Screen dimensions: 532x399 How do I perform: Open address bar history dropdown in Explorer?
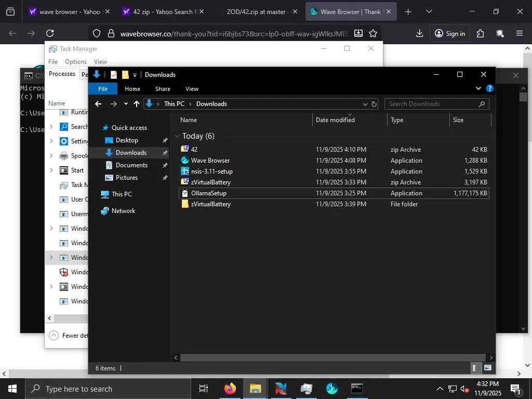tap(365, 104)
